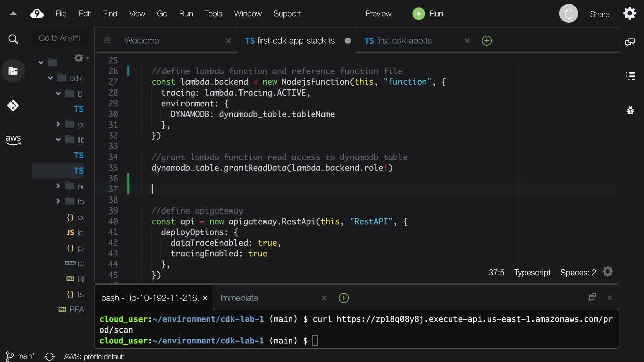Maximize the terminal panel pane
The image size is (644, 362).
(592, 298)
